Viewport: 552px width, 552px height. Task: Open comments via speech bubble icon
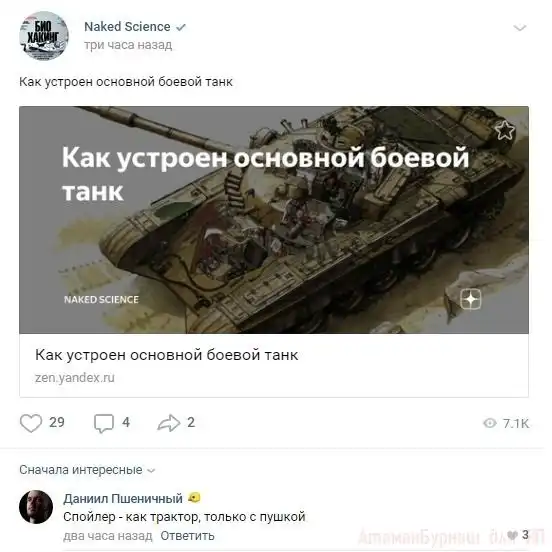click(104, 423)
